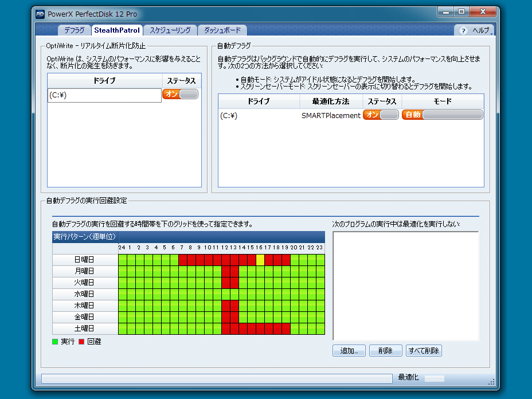Toggle auto defrag ステータス switch for C drive
Screen dimensions: 532x399
point(381,115)
